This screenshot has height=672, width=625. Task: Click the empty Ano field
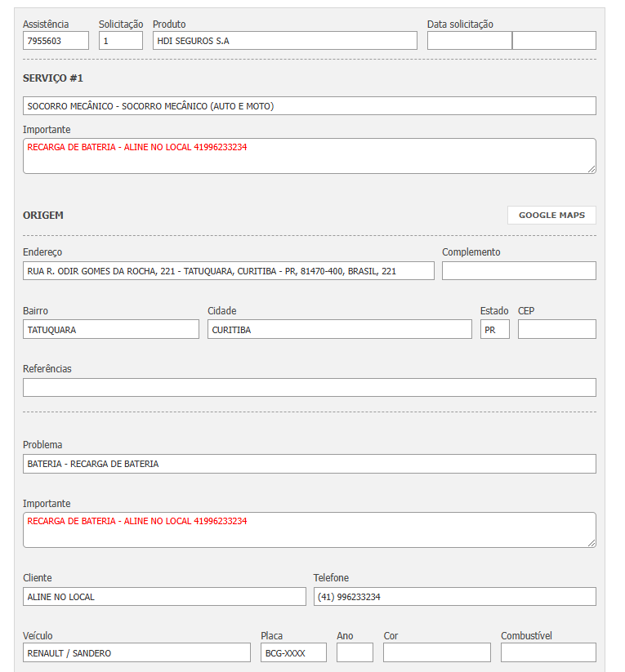[x=355, y=652]
